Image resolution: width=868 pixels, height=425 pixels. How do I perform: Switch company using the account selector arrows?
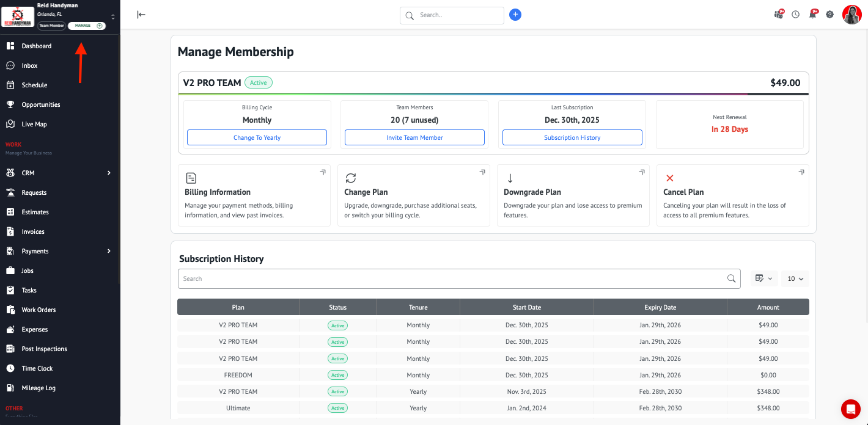pyautogui.click(x=112, y=16)
